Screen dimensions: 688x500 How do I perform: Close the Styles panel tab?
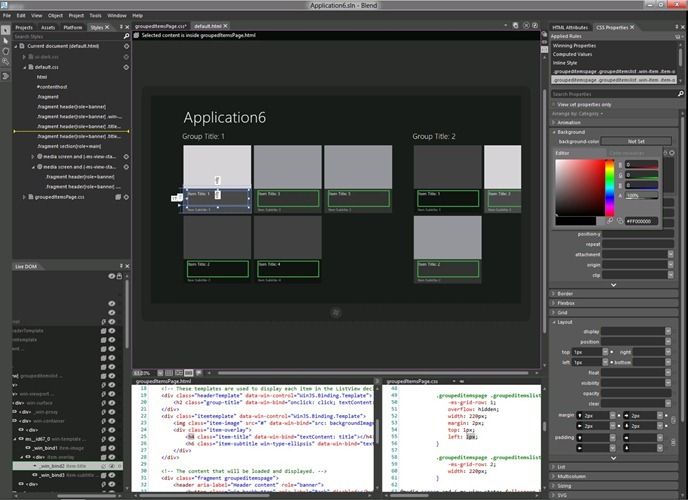point(109,27)
